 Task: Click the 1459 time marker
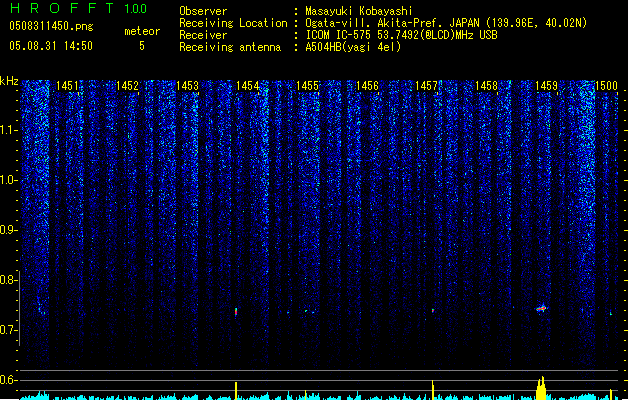click(x=546, y=86)
